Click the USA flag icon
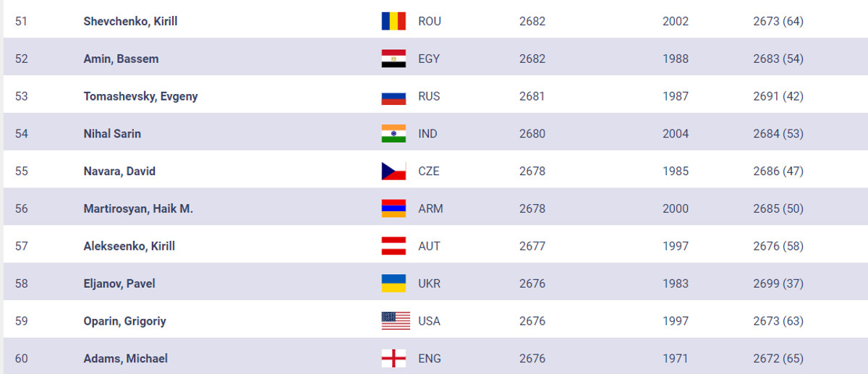This screenshot has height=374, width=868. [x=395, y=321]
